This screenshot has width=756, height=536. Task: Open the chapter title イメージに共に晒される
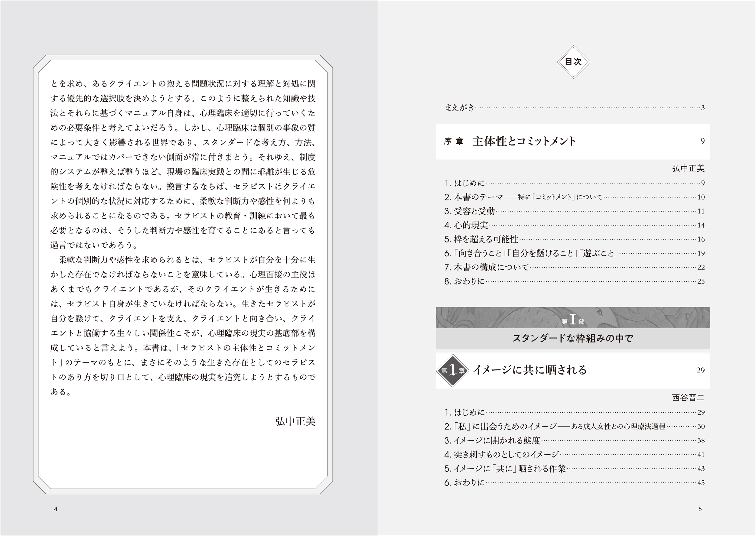tap(530, 370)
